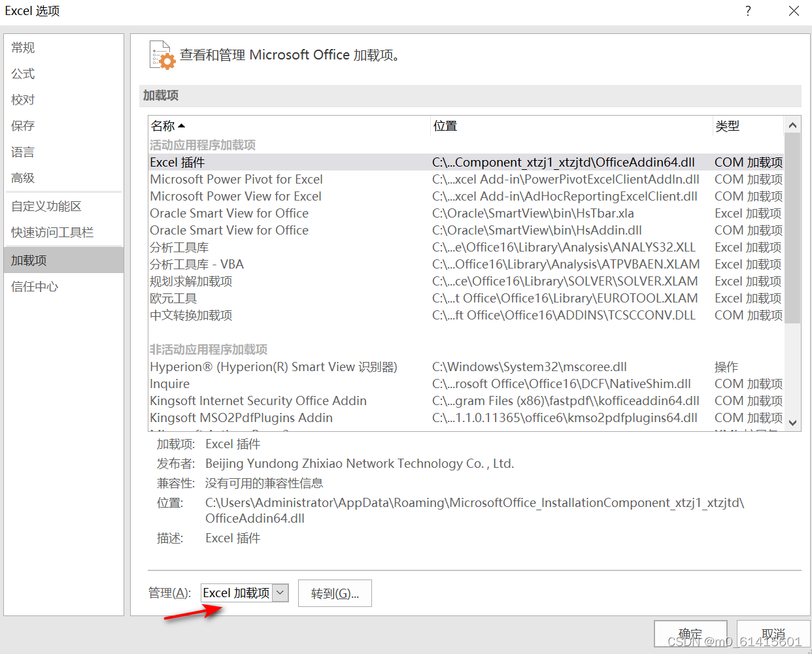The image size is (812, 654).
Task: Select the Oracle Smart View for Office entry
Action: 229,213
